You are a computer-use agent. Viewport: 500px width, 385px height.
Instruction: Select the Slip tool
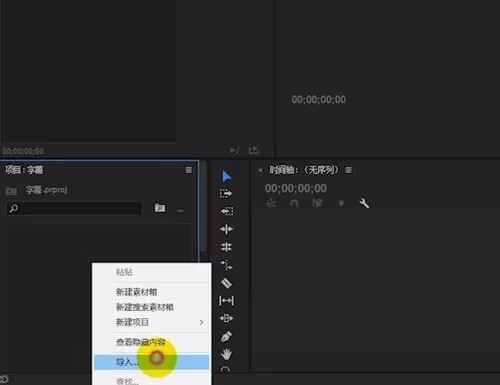(x=226, y=301)
